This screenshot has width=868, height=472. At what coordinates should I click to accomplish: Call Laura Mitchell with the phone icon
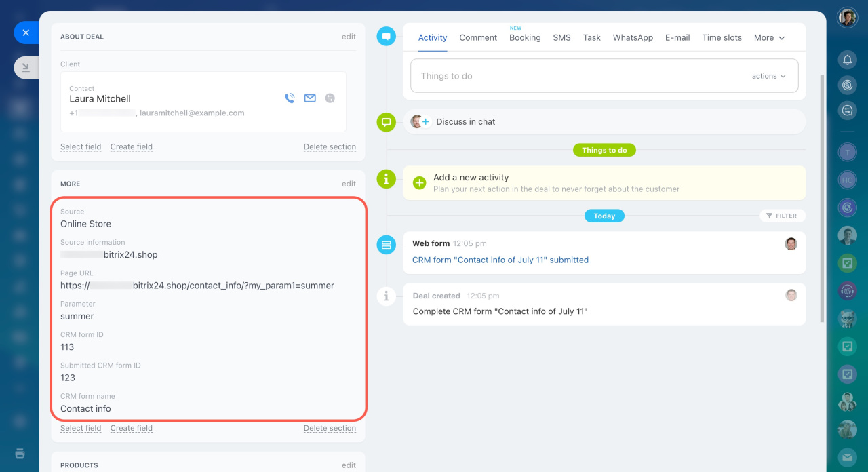tap(290, 98)
